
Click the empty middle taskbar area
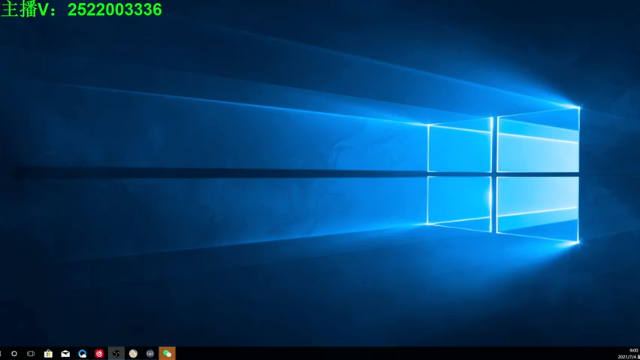pos(396,353)
